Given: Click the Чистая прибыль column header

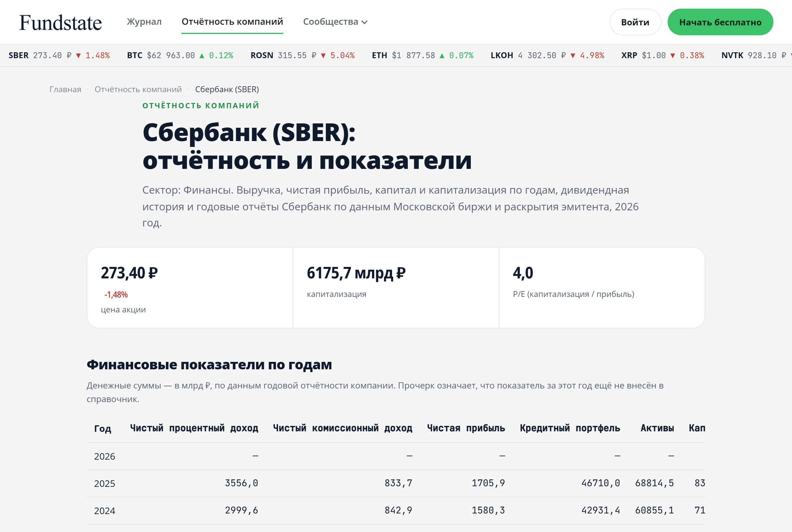Looking at the screenshot, I should pos(466,428).
